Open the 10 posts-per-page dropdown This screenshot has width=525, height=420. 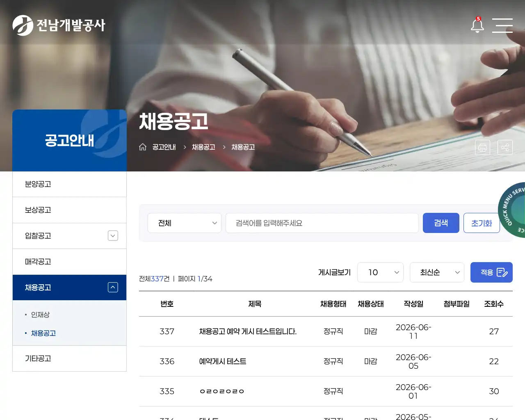(381, 272)
